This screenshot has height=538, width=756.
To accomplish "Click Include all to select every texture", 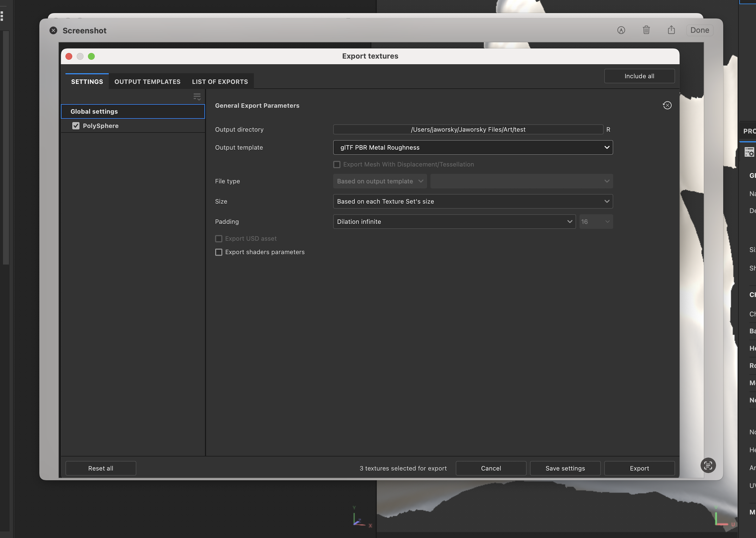I will click(639, 76).
